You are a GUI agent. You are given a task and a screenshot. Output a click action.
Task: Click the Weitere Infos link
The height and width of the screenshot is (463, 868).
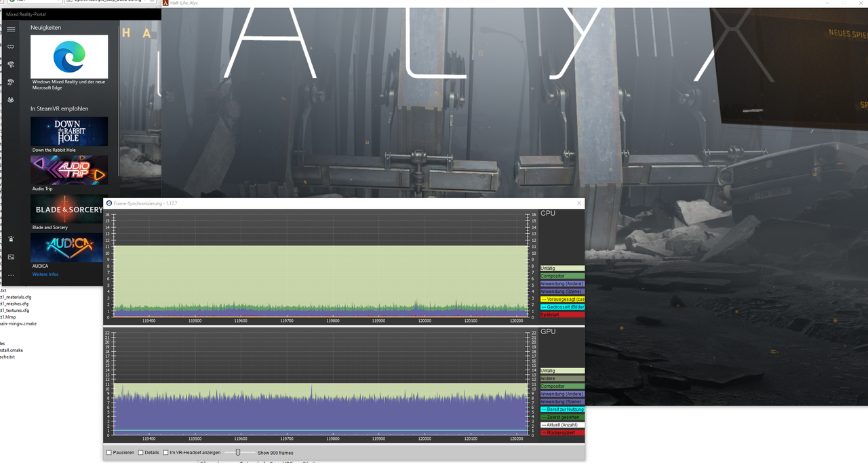tap(45, 275)
